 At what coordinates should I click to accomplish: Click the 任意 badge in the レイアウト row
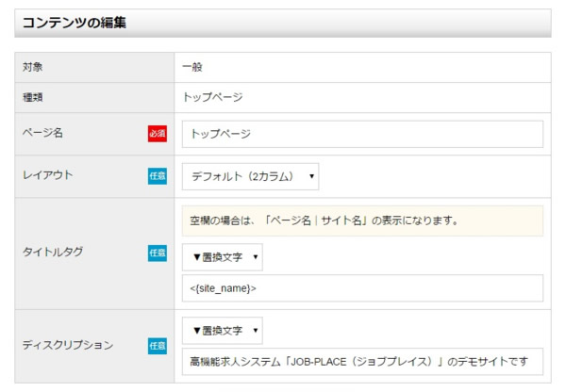tap(157, 176)
